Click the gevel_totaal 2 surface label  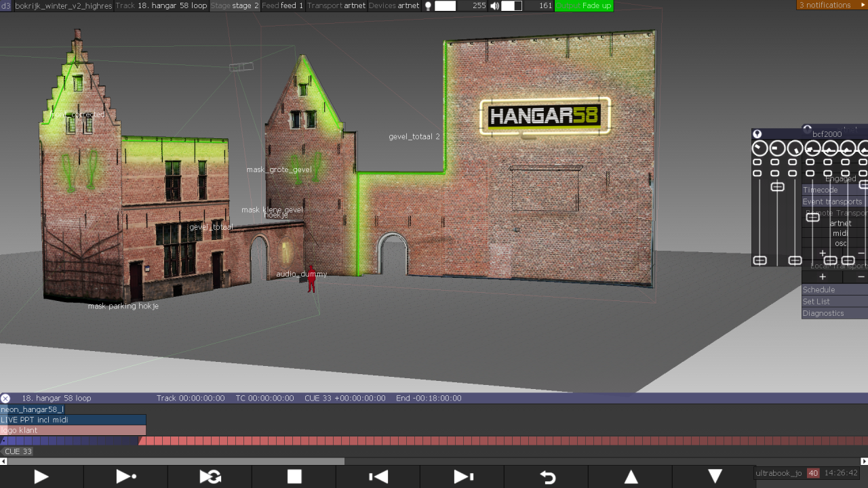(x=414, y=136)
